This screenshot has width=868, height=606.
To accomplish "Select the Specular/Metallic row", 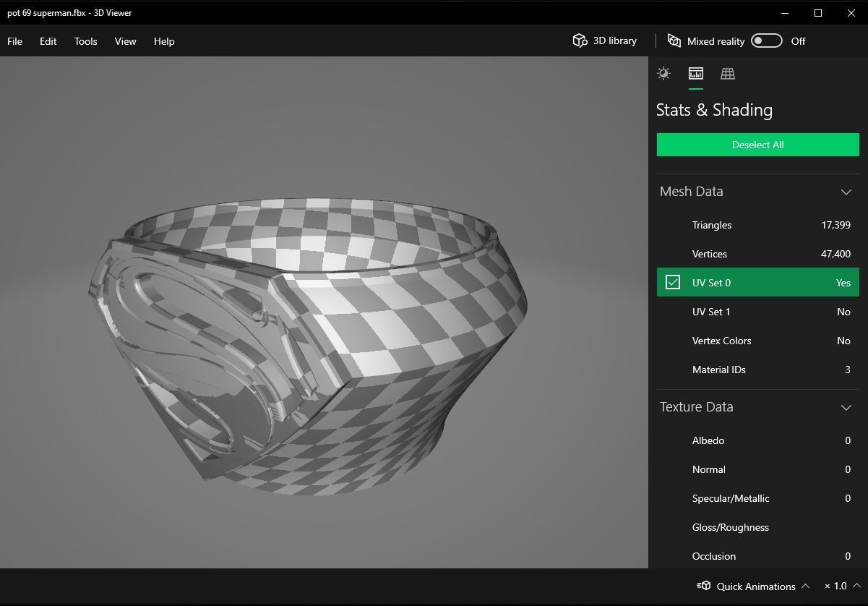I will (757, 498).
